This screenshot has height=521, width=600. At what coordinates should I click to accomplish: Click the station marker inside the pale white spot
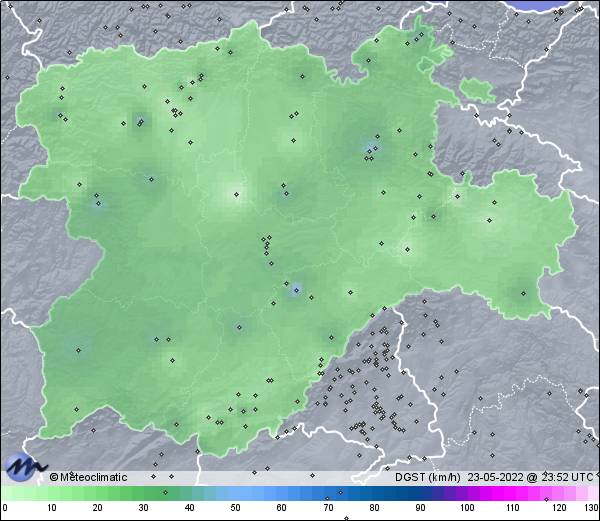[x=236, y=194]
